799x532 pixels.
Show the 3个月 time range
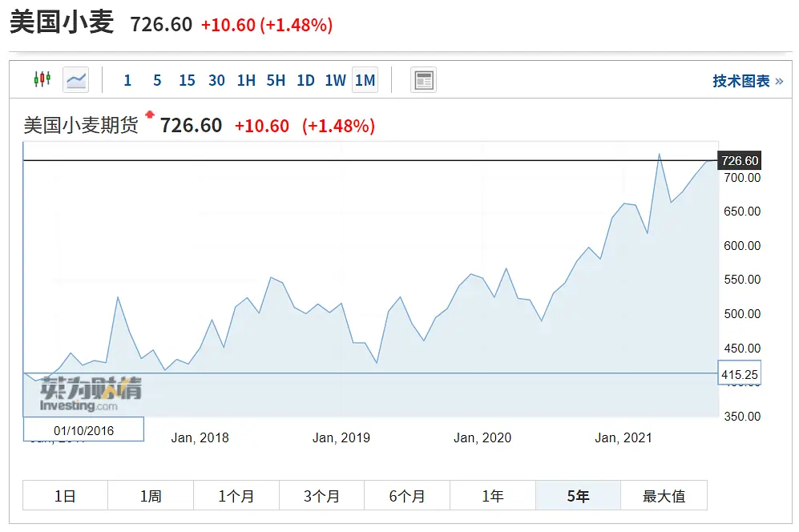tap(321, 496)
